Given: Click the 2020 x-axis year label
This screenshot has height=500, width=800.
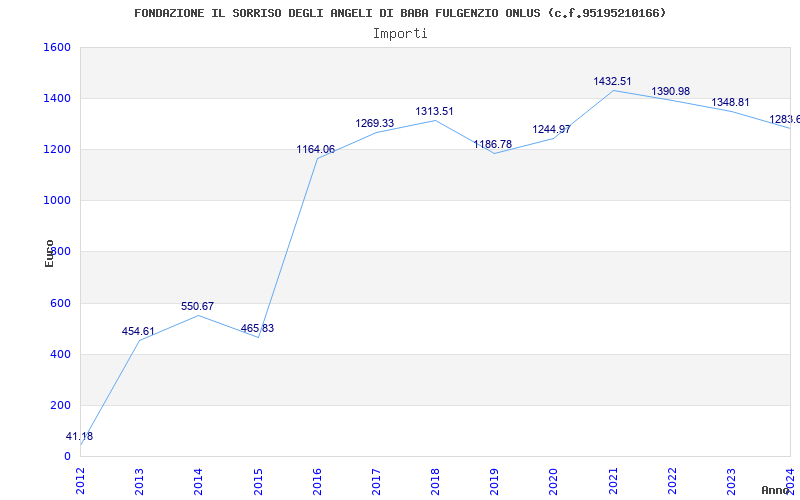Looking at the screenshot, I should pyautogui.click(x=554, y=482).
